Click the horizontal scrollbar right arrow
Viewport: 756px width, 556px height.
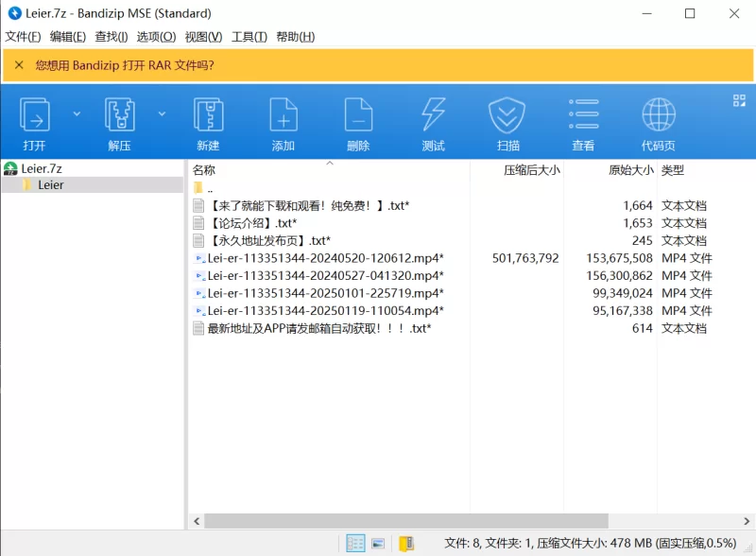point(747,521)
